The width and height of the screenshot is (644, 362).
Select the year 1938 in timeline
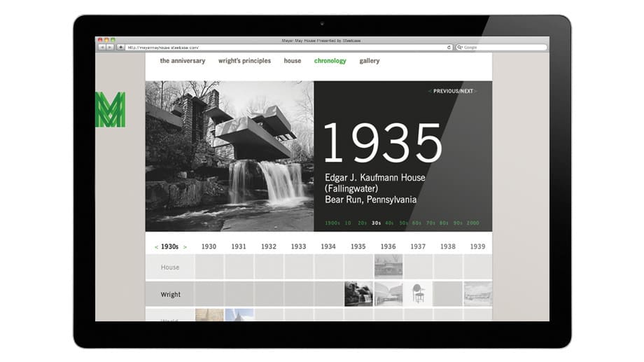447,246
